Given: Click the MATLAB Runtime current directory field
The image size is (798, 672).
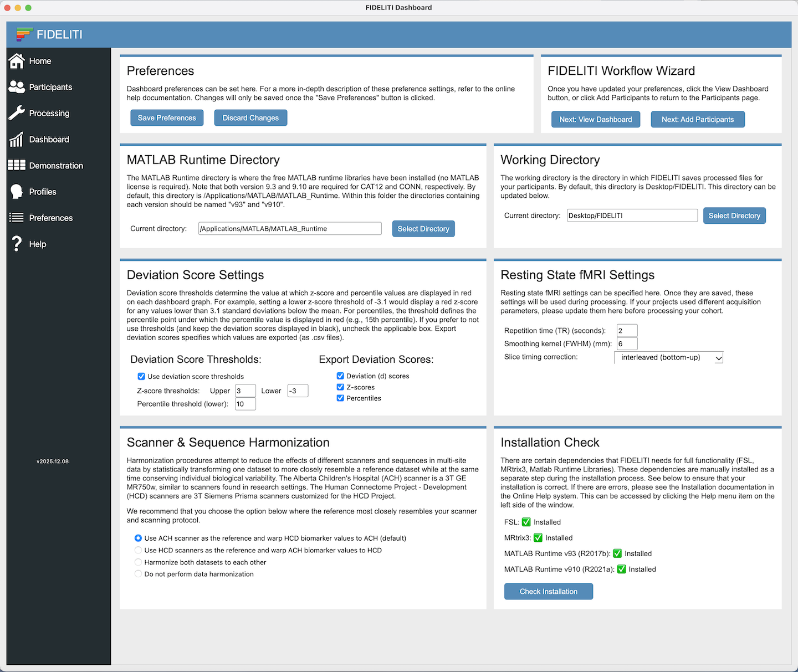Looking at the screenshot, I should pos(290,229).
